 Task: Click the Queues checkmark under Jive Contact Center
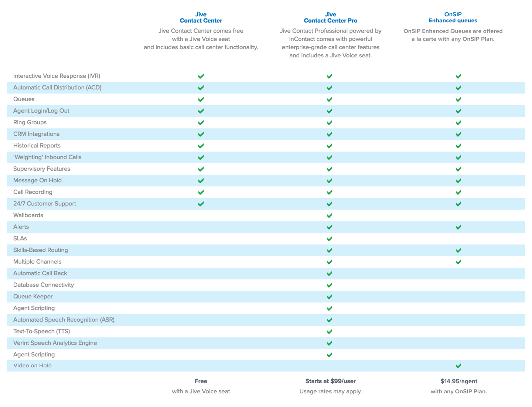point(201,99)
